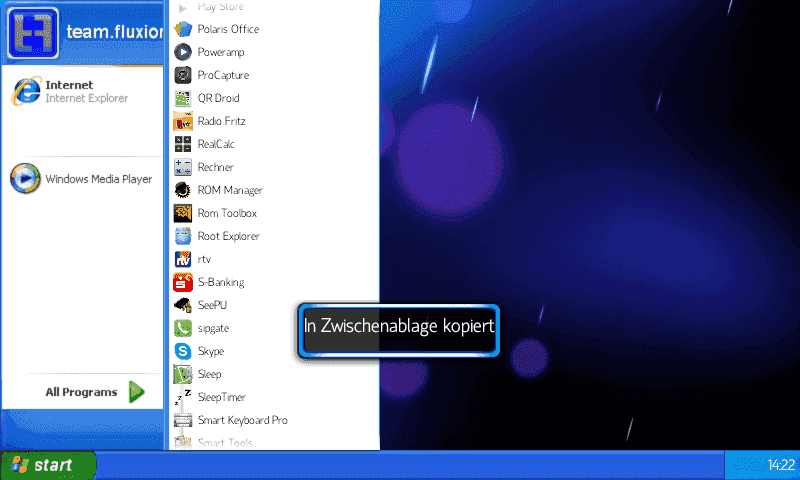Click the All Programs label
The image size is (800, 480).
pos(81,392)
